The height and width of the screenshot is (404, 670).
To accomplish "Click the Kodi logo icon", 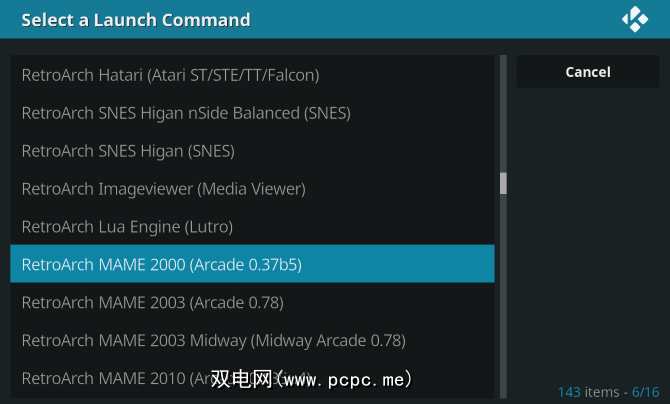I will point(635,19).
